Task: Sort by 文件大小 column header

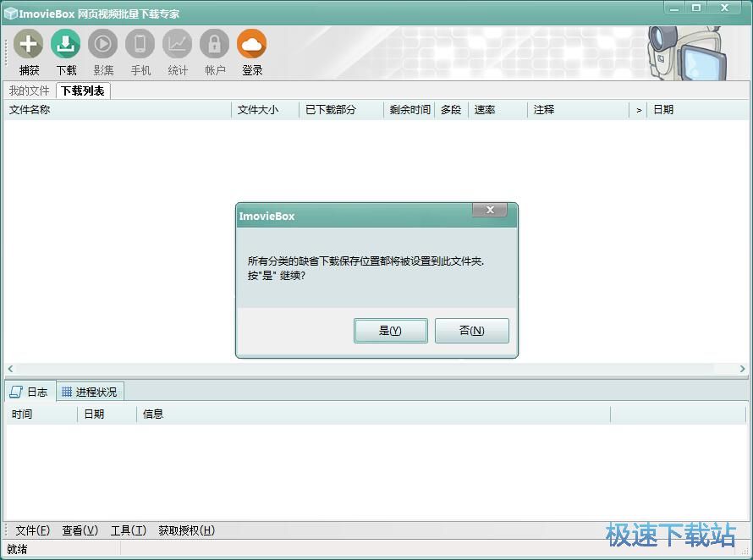Action: coord(265,110)
